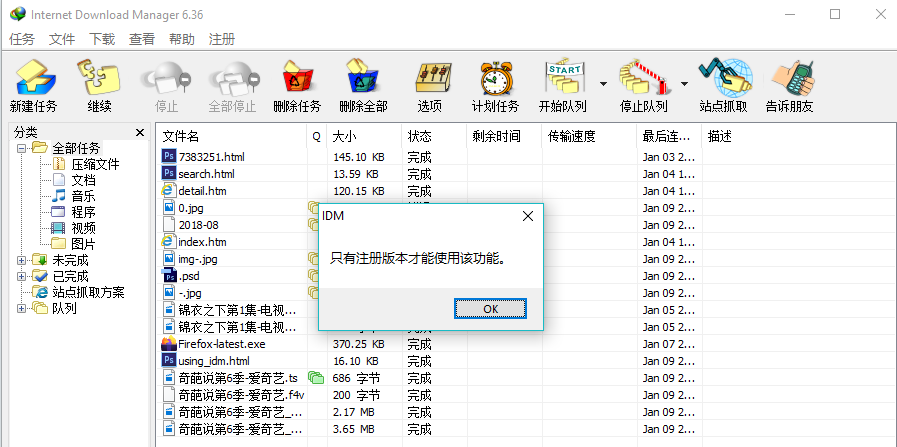Click the Q column header
Viewport: 897px width, 447px height.
point(316,136)
